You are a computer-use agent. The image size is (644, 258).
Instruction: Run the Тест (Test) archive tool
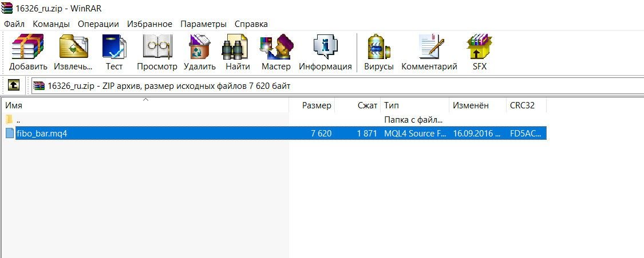click(114, 52)
